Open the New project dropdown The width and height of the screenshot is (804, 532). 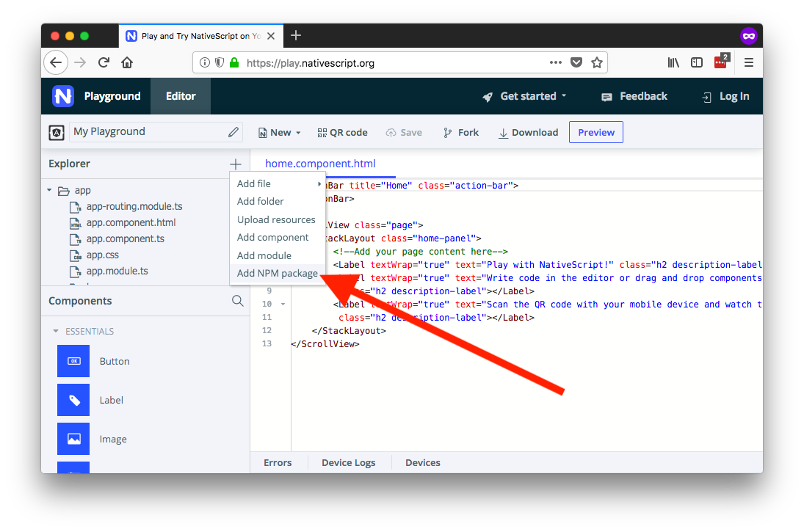[280, 133]
